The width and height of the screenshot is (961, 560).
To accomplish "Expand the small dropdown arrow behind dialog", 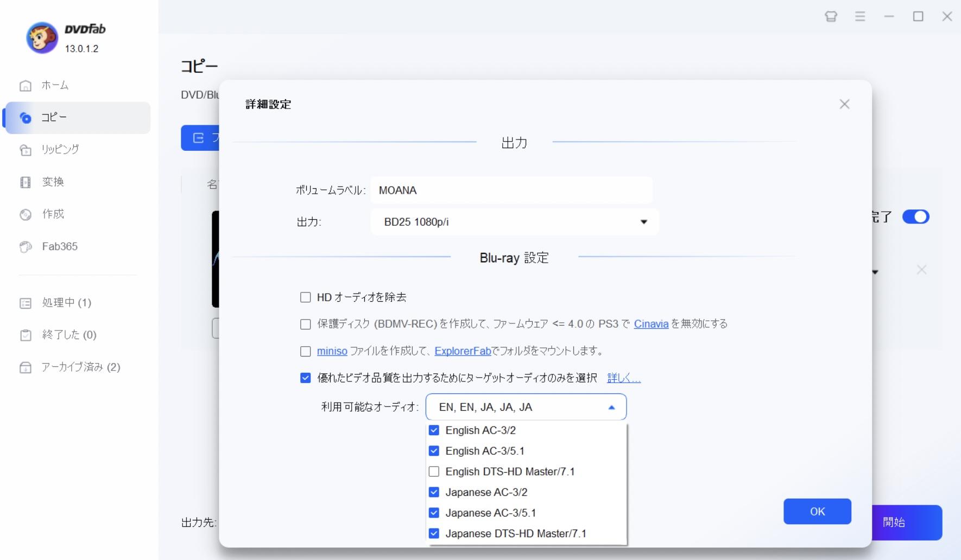I will pos(875,272).
